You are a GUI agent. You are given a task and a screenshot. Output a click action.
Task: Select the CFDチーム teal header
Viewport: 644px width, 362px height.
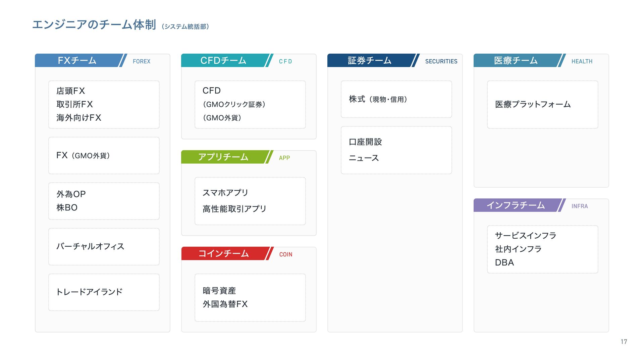tap(223, 61)
